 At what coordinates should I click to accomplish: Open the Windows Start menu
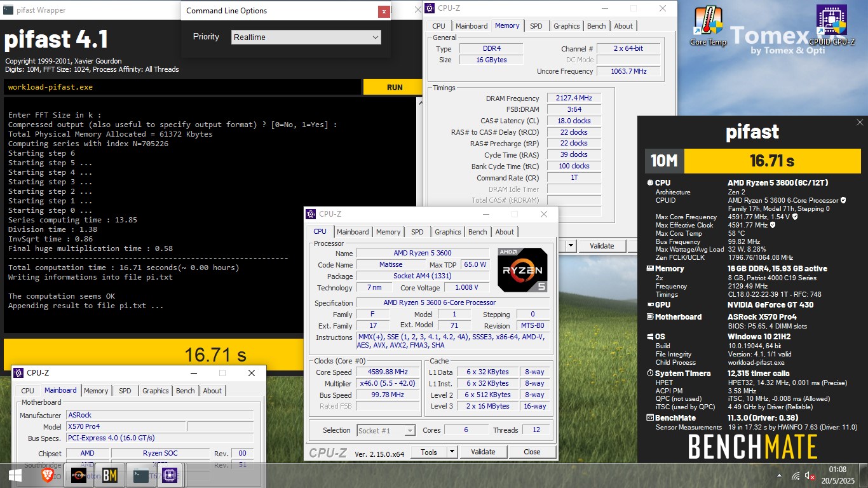pos(15,475)
